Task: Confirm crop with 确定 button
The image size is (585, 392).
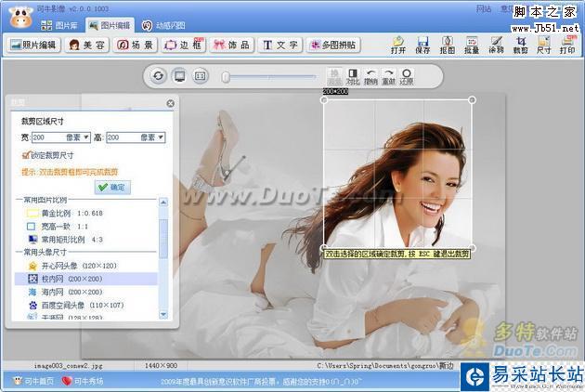Action: 112,187
